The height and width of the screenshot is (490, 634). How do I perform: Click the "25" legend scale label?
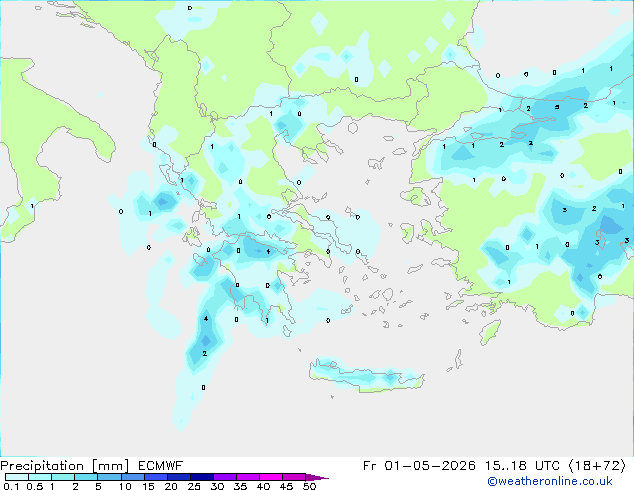pos(194,486)
